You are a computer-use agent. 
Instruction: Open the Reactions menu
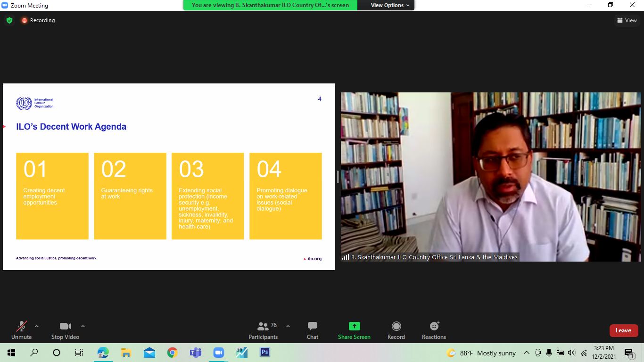click(434, 330)
